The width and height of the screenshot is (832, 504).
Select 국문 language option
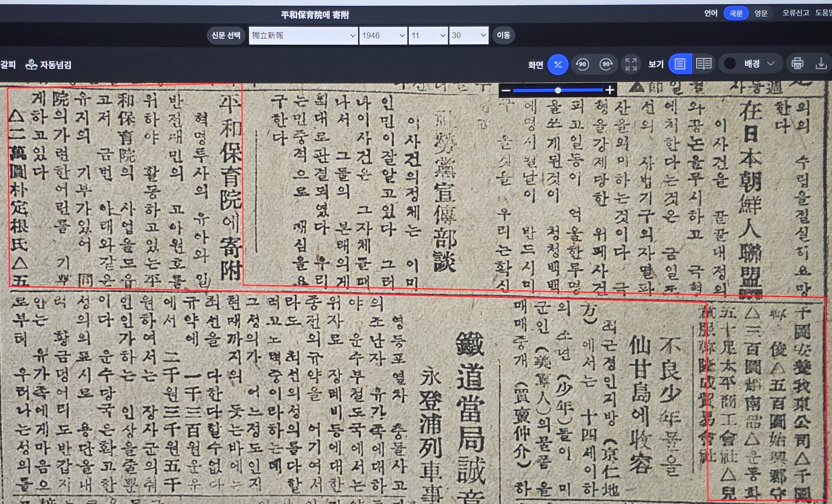736,14
